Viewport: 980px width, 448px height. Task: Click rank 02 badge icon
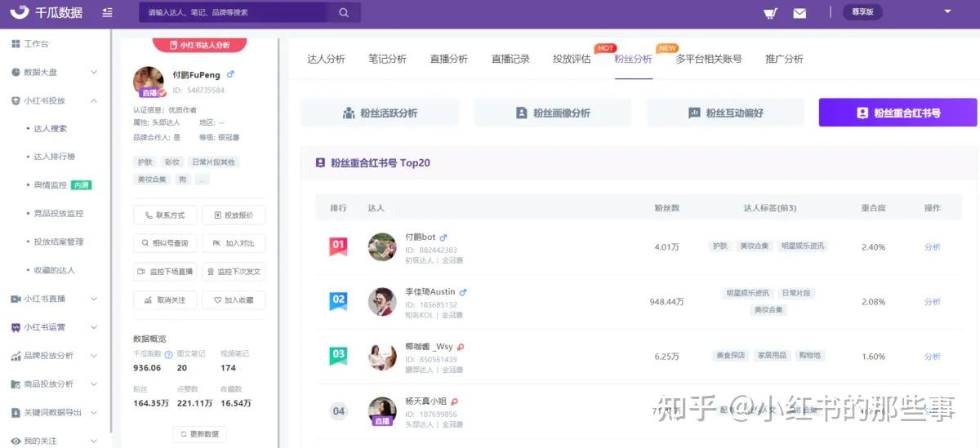click(338, 301)
